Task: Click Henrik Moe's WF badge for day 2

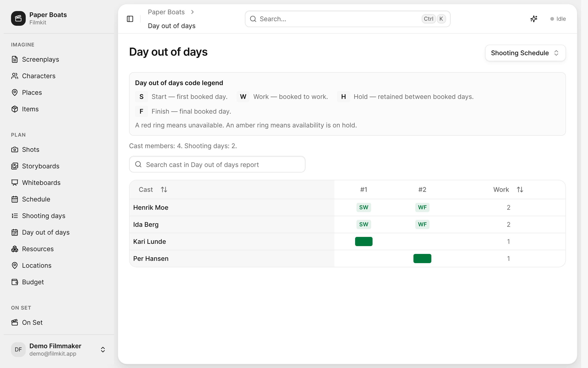Action: click(x=422, y=207)
